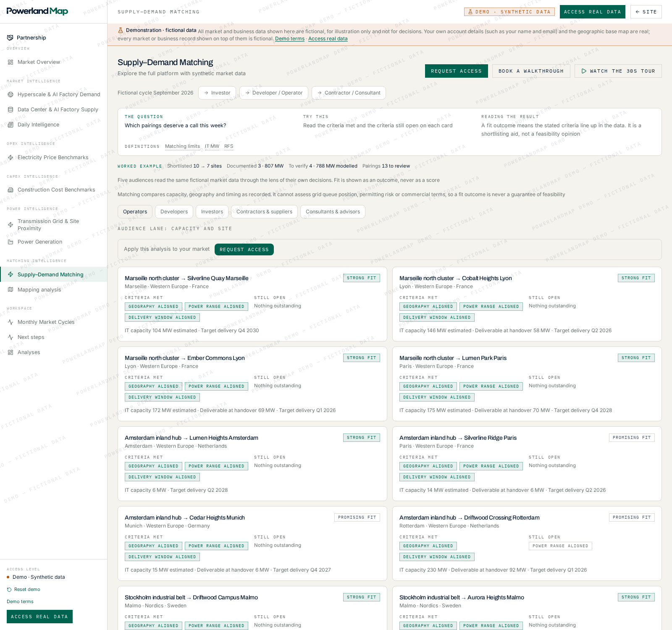This screenshot has height=630, width=672.
Task: Switch to the Developers audience tab
Action: 174,212
